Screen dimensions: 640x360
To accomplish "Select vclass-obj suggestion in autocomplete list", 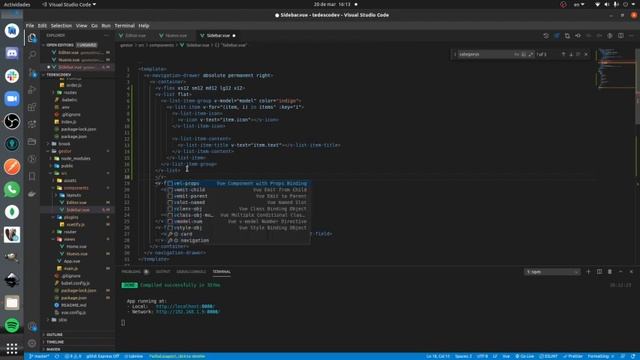I will coord(238,209).
